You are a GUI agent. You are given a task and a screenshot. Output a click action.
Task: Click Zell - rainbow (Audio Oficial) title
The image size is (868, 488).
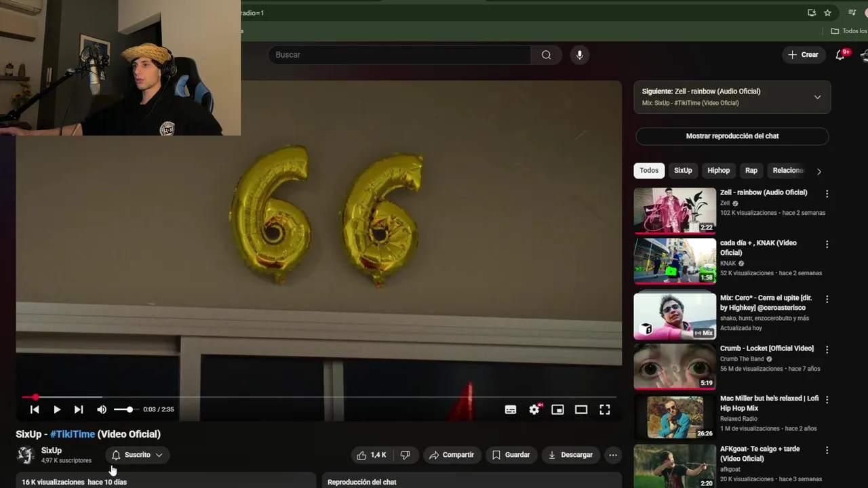click(x=764, y=192)
